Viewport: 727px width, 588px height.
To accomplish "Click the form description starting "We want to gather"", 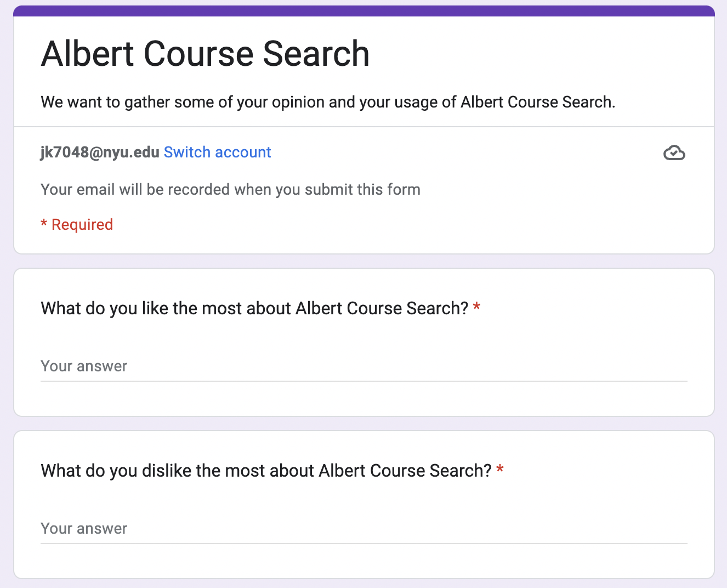I will [x=328, y=102].
